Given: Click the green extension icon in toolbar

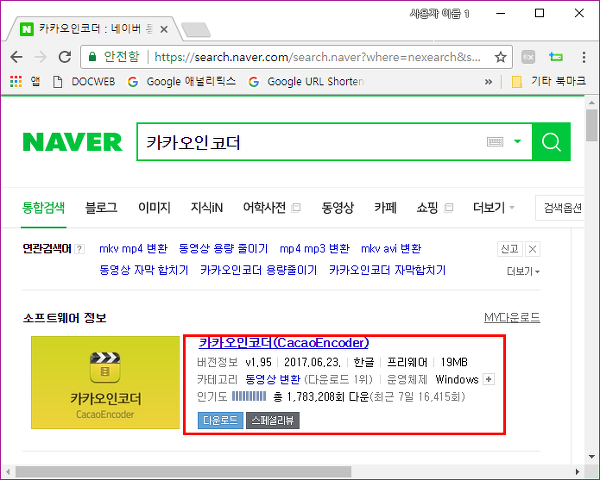Looking at the screenshot, I should 556,57.
